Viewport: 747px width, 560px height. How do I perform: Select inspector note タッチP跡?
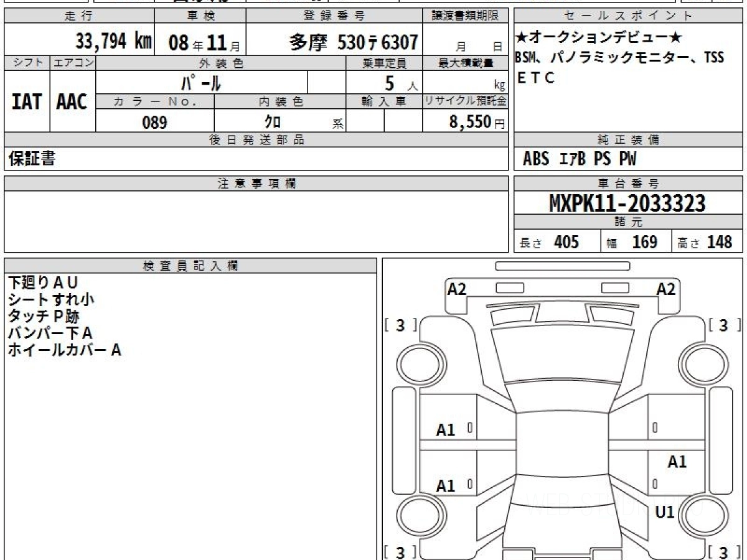coord(44,316)
